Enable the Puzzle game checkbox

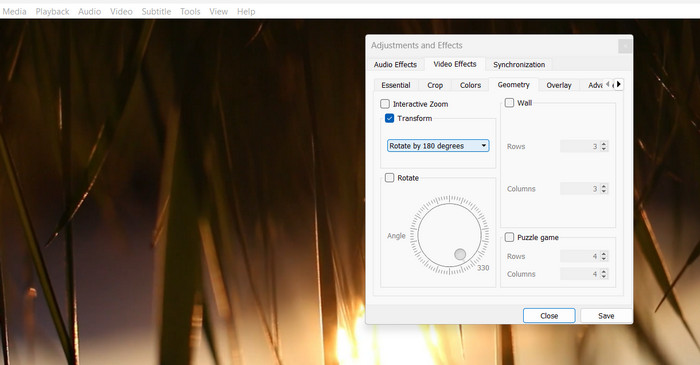(509, 237)
